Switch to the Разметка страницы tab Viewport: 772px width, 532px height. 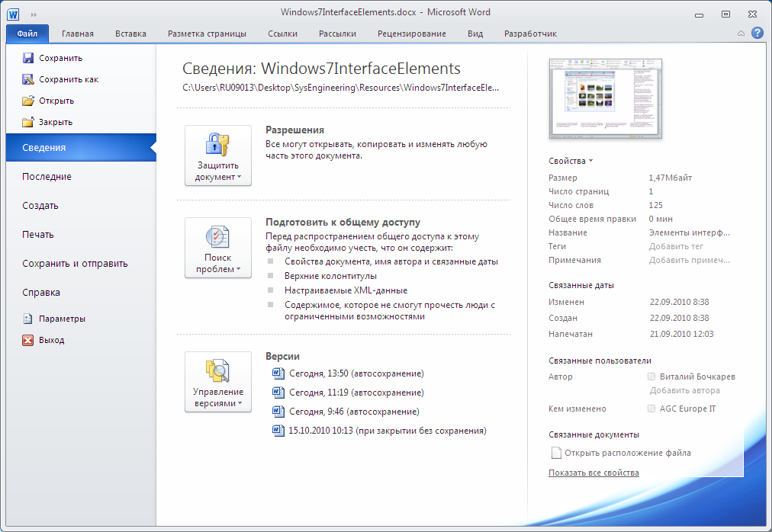[207, 34]
